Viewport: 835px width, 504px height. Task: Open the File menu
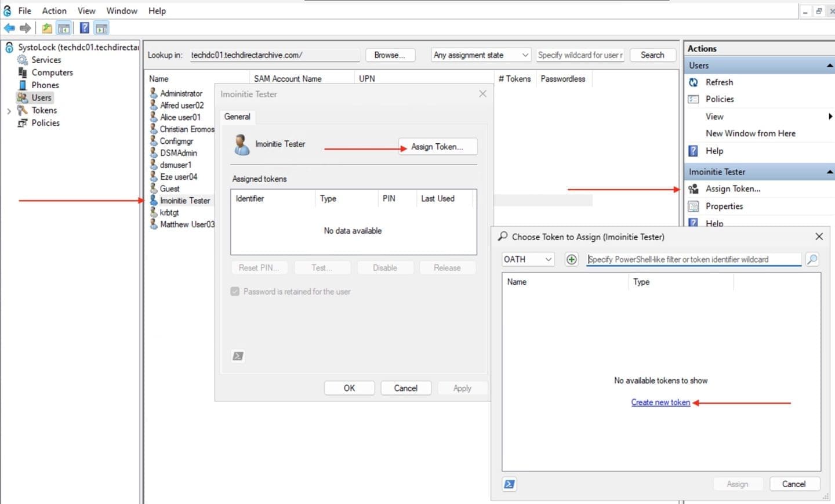[25, 10]
